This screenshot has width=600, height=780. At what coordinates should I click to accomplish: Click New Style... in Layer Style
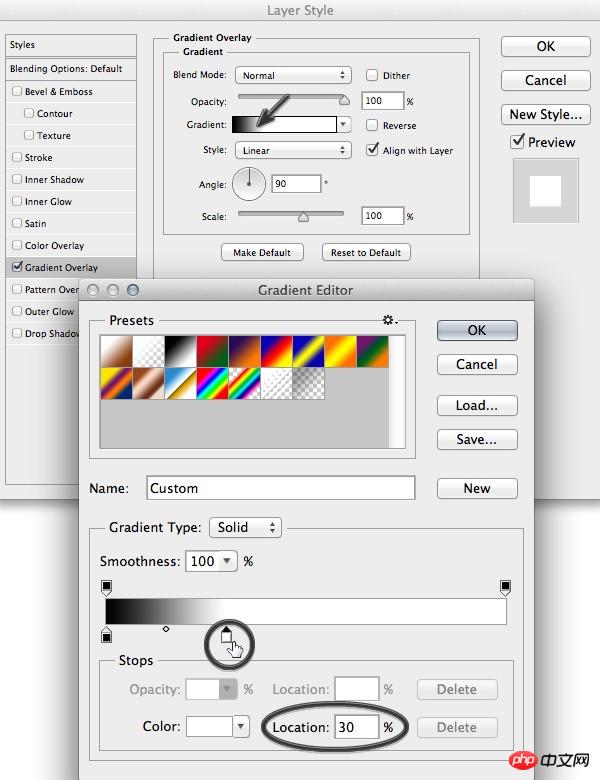(x=546, y=114)
